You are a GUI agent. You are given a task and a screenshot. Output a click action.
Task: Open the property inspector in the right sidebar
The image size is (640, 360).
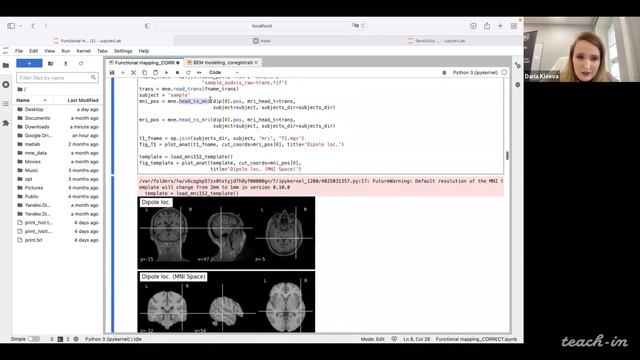[518, 65]
